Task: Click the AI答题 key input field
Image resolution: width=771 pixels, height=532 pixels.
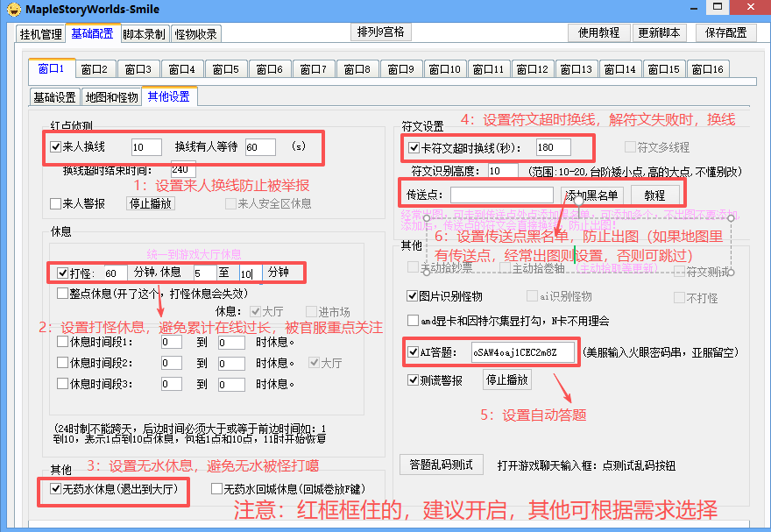Action: tap(523, 352)
